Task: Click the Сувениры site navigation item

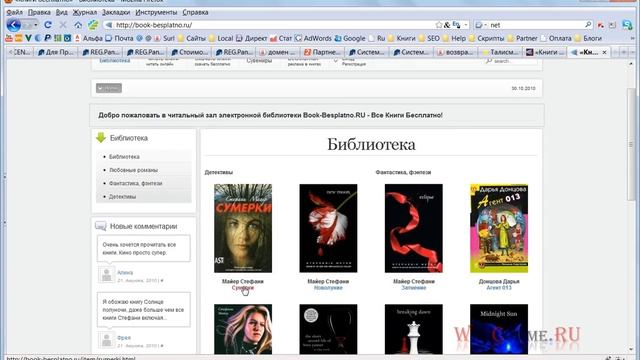Action: tap(259, 61)
